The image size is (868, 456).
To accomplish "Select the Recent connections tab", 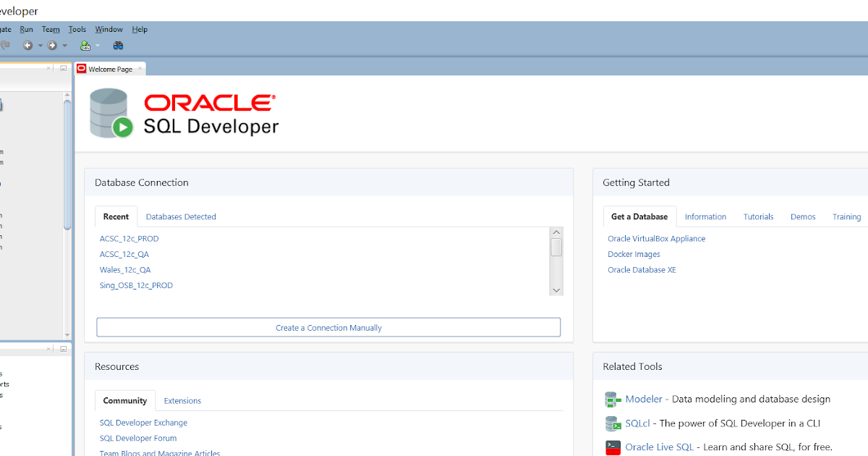I will (x=116, y=216).
